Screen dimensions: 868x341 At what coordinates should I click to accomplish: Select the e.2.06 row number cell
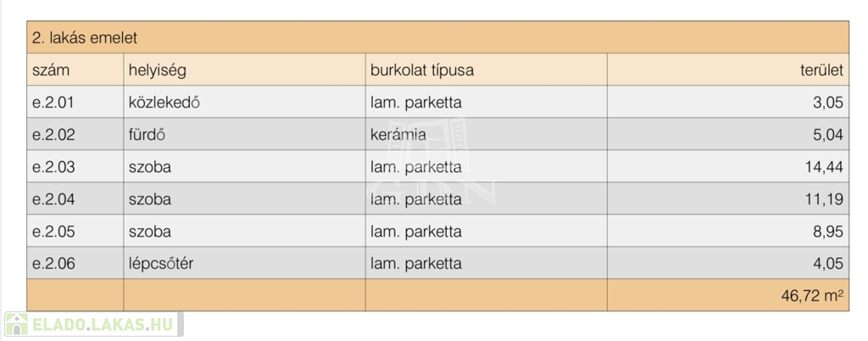pos(53,264)
